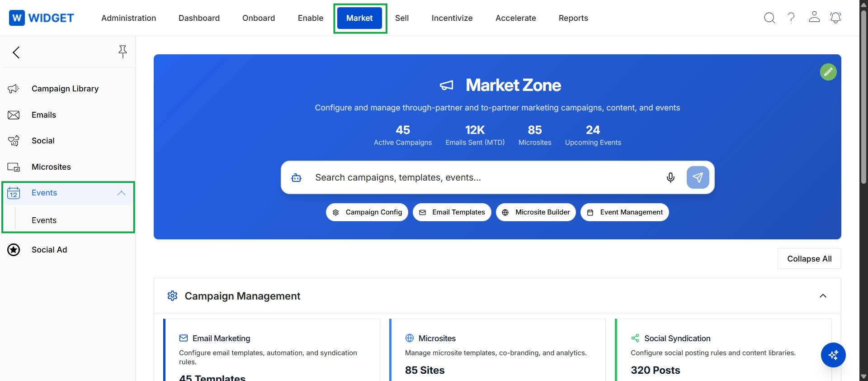Click the page vertical scrollbar thumb
This screenshot has width=868, height=381.
pos(863,96)
